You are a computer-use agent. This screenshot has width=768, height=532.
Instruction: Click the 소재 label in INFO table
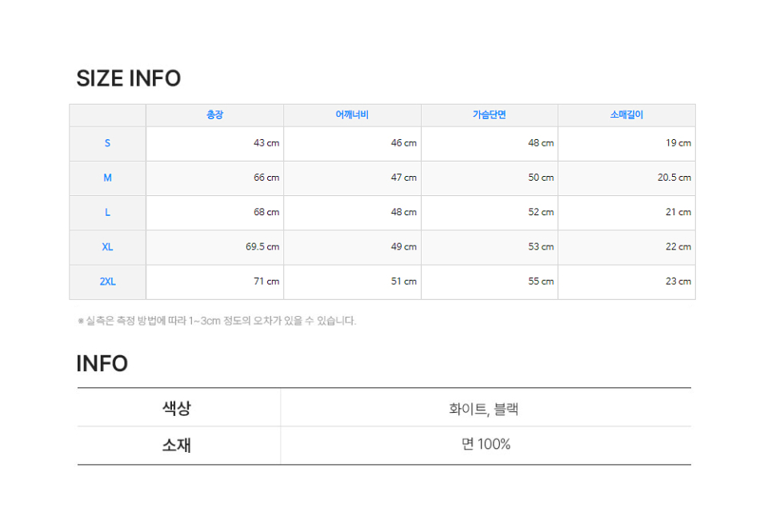tap(177, 445)
